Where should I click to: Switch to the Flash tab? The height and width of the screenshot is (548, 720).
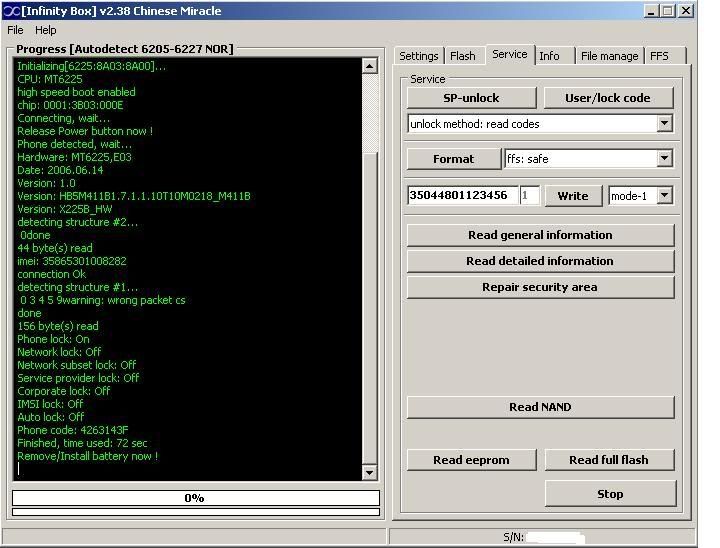pyautogui.click(x=462, y=56)
